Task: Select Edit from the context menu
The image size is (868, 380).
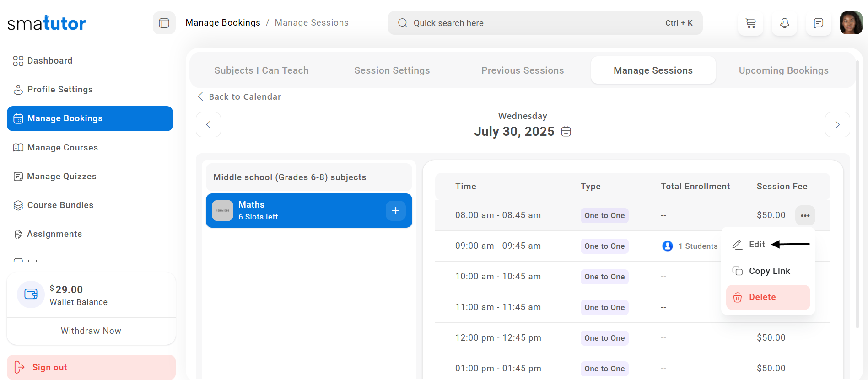Action: point(757,245)
